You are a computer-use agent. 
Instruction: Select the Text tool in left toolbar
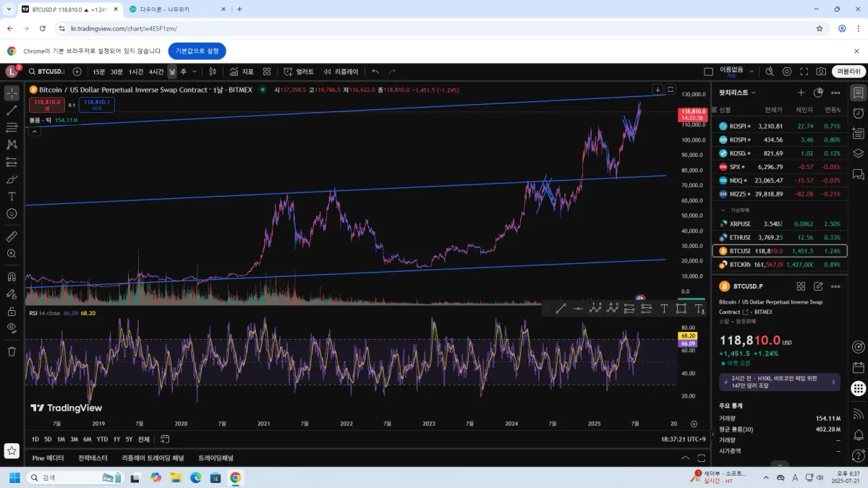(x=12, y=196)
